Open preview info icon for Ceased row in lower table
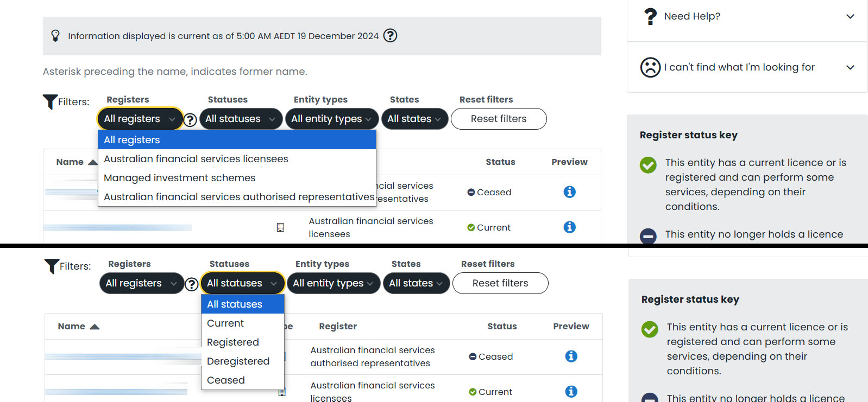 pos(571,356)
